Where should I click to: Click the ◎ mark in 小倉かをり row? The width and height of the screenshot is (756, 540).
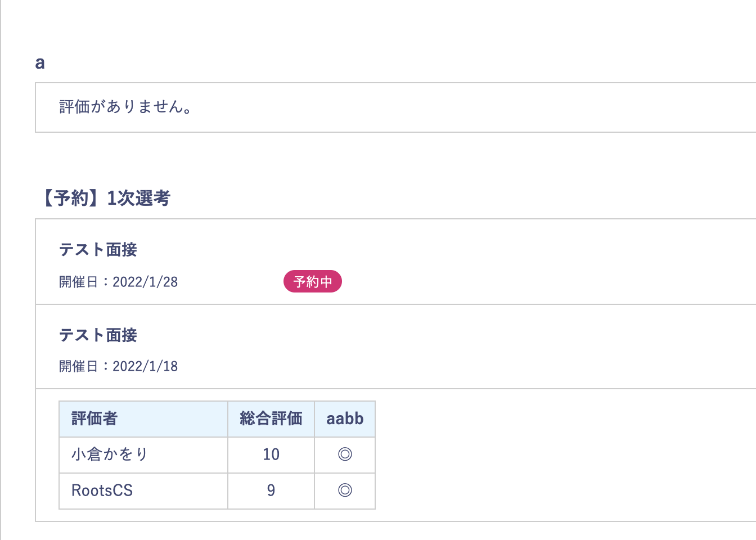345,454
